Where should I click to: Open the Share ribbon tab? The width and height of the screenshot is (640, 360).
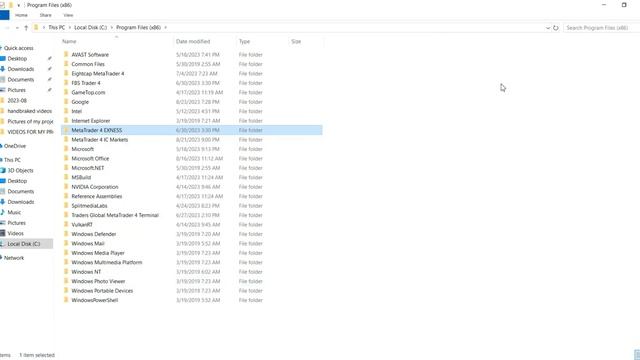45,15
